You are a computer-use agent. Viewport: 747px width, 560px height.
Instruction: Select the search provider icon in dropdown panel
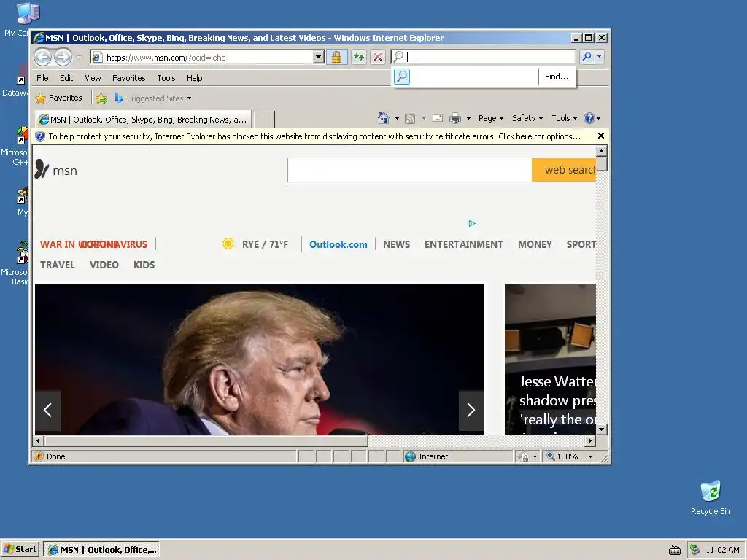(402, 77)
